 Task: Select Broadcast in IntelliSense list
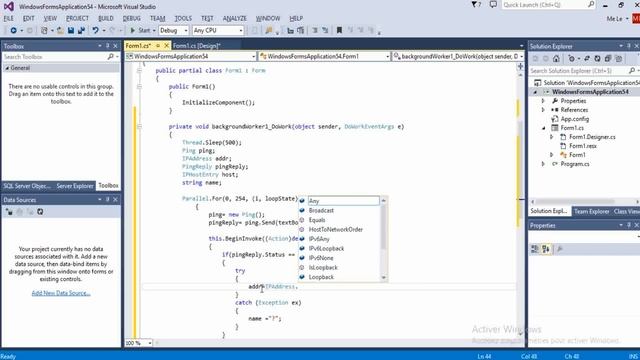tap(321, 211)
